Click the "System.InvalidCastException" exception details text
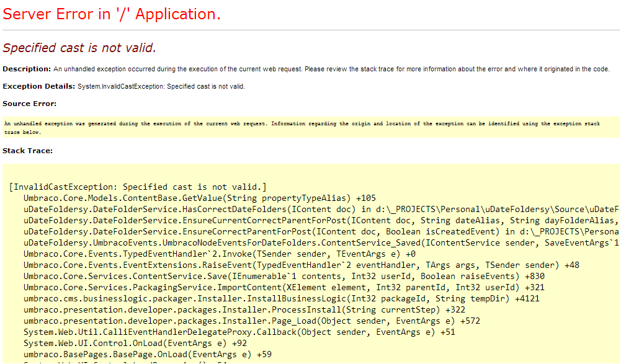Image resolution: width=626 pixels, height=364 pixels. coord(161,86)
